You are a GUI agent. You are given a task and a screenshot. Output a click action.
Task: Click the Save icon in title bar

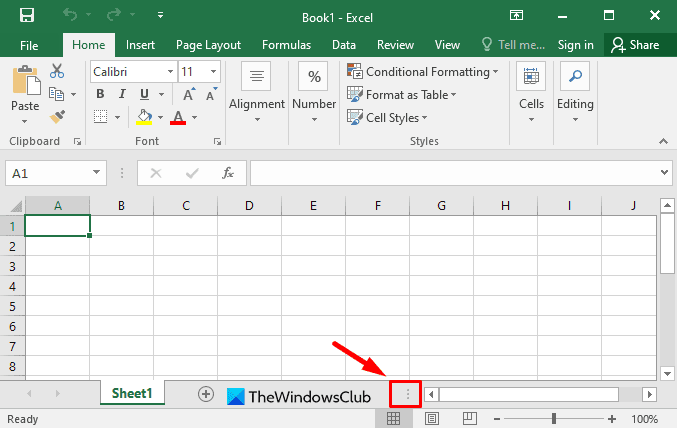click(27, 16)
